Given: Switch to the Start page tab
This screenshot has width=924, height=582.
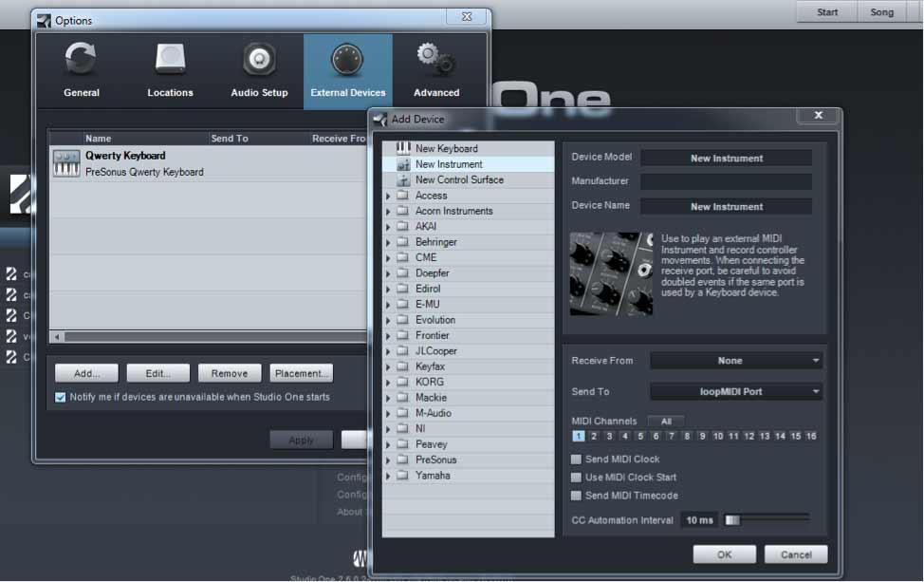Looking at the screenshot, I should 827,11.
